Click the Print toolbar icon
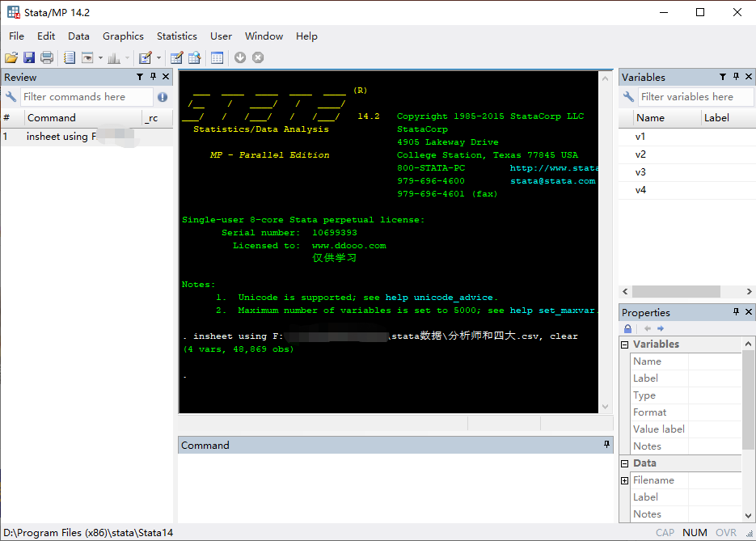Image resolution: width=756 pixels, height=541 pixels. (47, 58)
